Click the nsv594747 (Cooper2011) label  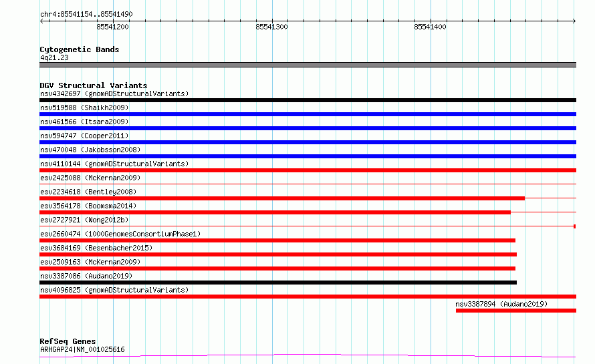84,136
